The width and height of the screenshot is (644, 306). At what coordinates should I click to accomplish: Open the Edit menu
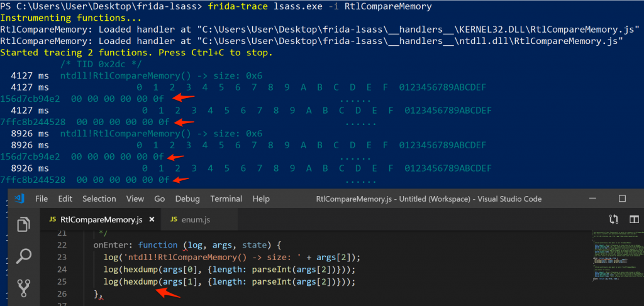click(65, 199)
